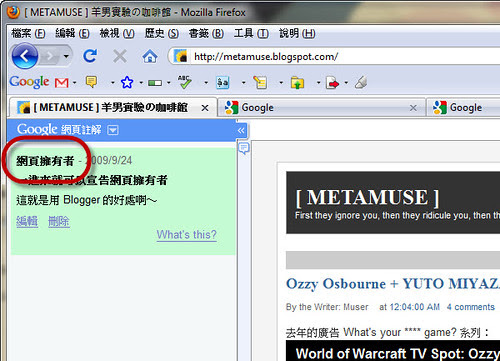Click the Sidewiki speech bubble marker on divider
Screen dimensions: 500x361
pyautogui.click(x=244, y=147)
